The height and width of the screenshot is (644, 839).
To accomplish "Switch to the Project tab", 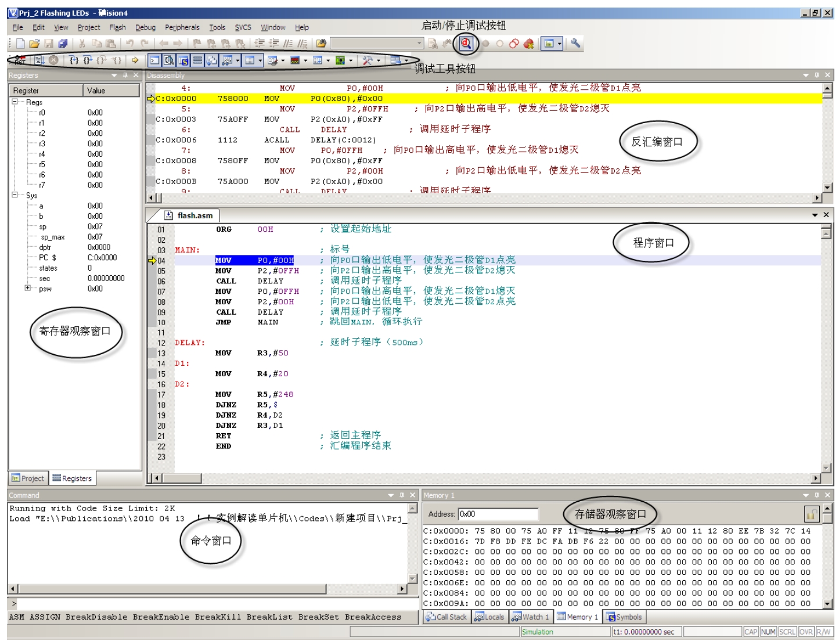I will pyautogui.click(x=28, y=478).
